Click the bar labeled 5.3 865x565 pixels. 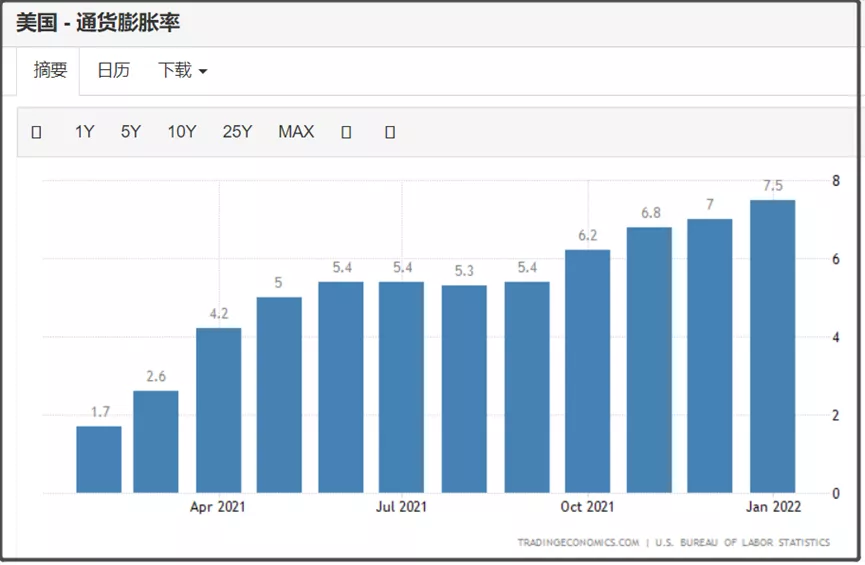tap(464, 389)
